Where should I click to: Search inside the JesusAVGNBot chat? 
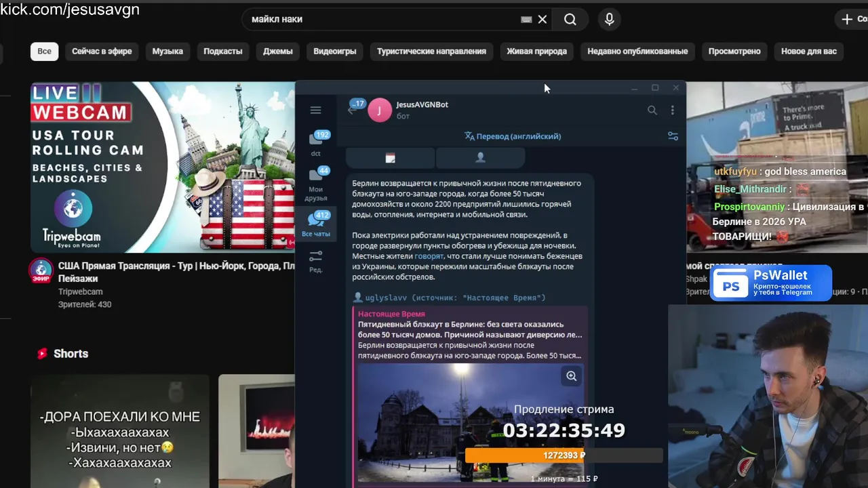click(652, 110)
